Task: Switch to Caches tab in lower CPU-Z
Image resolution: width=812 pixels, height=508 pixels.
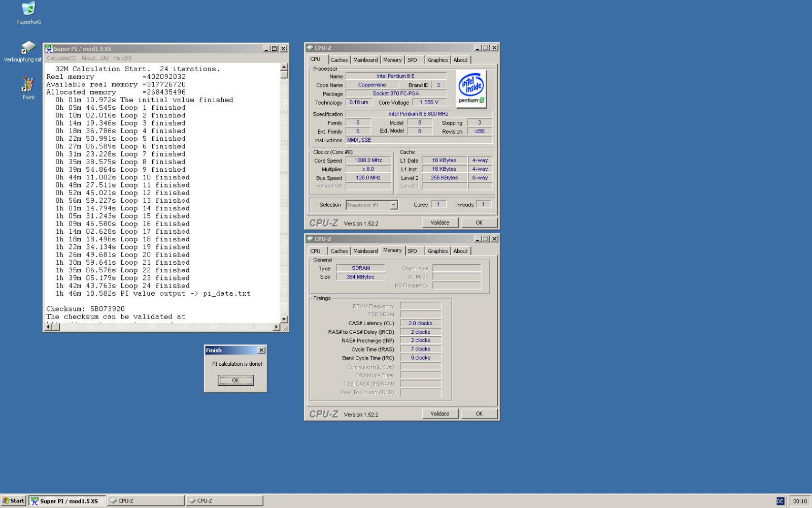Action: pyautogui.click(x=339, y=251)
